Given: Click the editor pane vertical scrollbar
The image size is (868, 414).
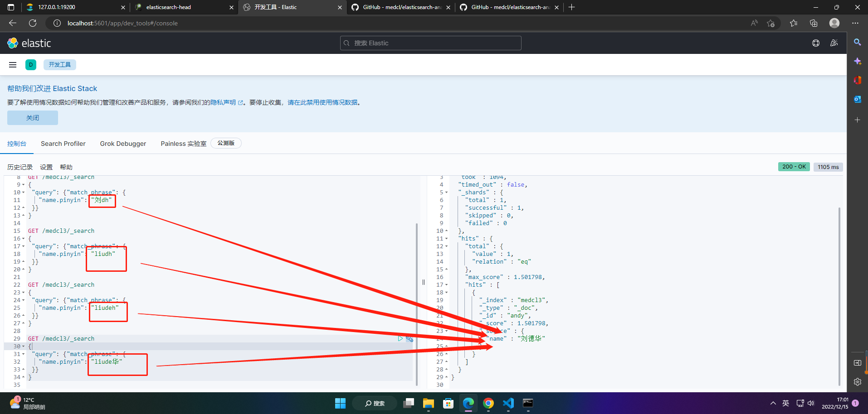Looking at the screenshot, I should coord(417,303).
